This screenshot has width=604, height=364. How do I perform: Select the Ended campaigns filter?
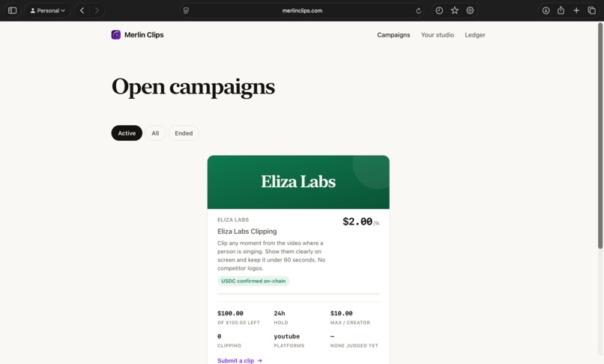click(x=184, y=133)
